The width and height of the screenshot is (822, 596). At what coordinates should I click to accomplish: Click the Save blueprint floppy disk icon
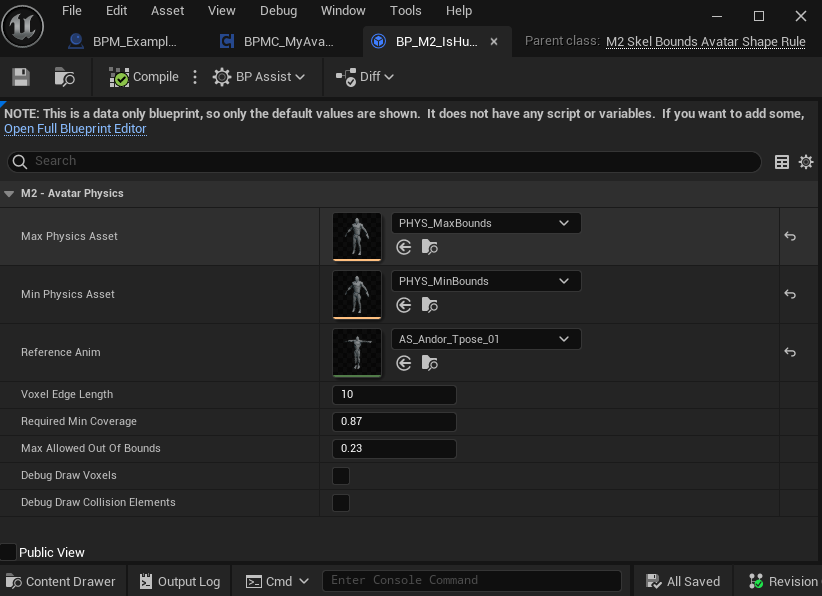click(x=20, y=77)
